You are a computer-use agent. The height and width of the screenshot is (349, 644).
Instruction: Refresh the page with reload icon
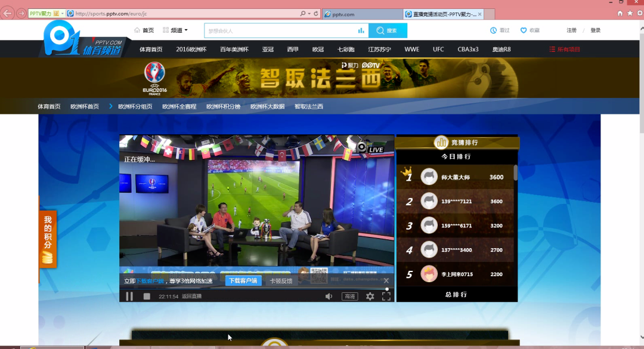316,14
